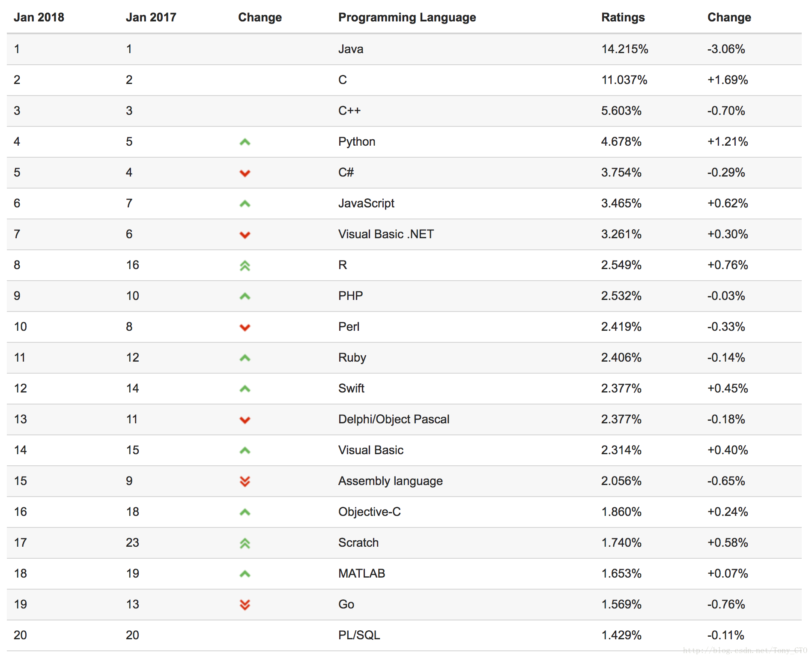Click the PL/SQL language entry

coord(359,635)
